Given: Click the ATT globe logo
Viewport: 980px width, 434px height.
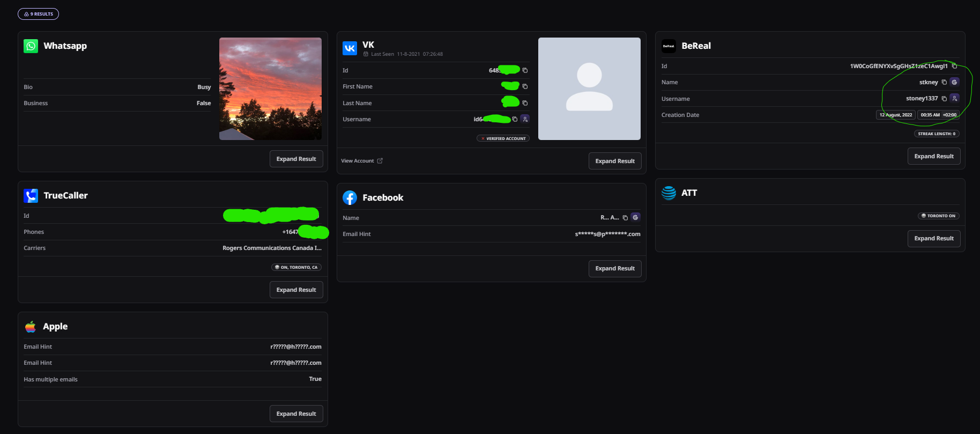Looking at the screenshot, I should (669, 193).
